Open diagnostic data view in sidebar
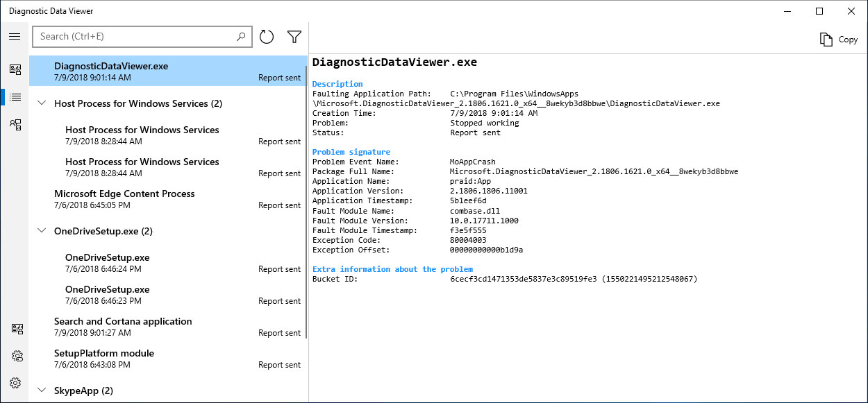Image resolution: width=868 pixels, height=403 pixels. (x=15, y=69)
